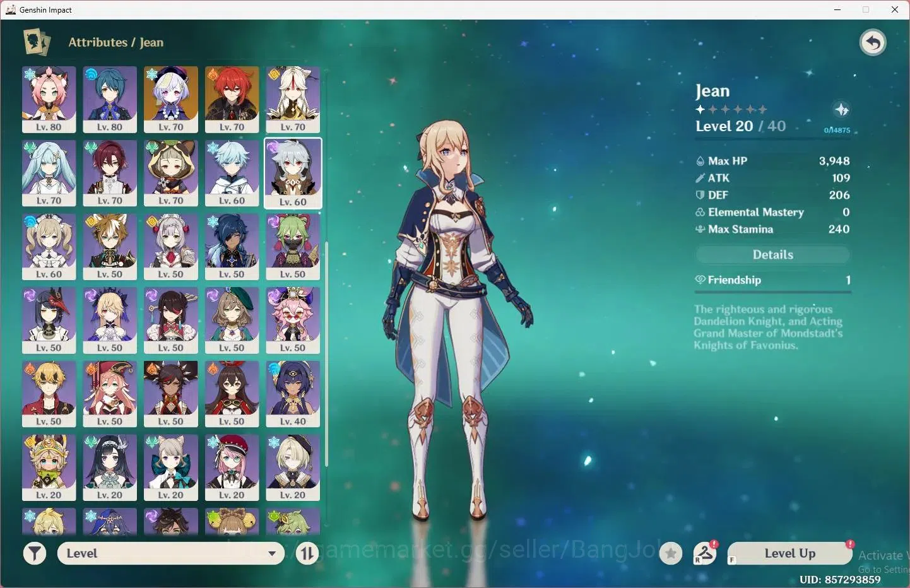Viewport: 910px width, 588px height.
Task: Select Diona's Lv. 80 portrait
Action: pos(49,100)
